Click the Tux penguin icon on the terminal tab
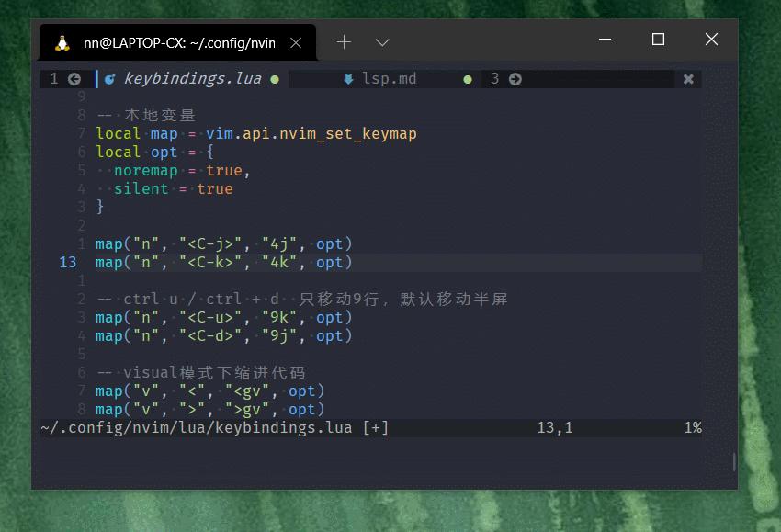Image resolution: width=781 pixels, height=532 pixels. 62,41
